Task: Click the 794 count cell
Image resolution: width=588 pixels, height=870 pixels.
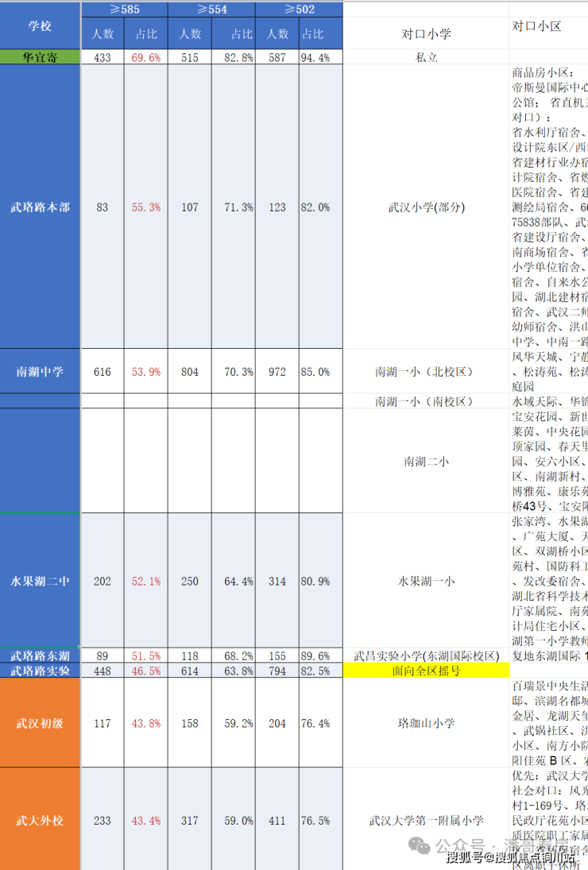Action: tap(277, 671)
